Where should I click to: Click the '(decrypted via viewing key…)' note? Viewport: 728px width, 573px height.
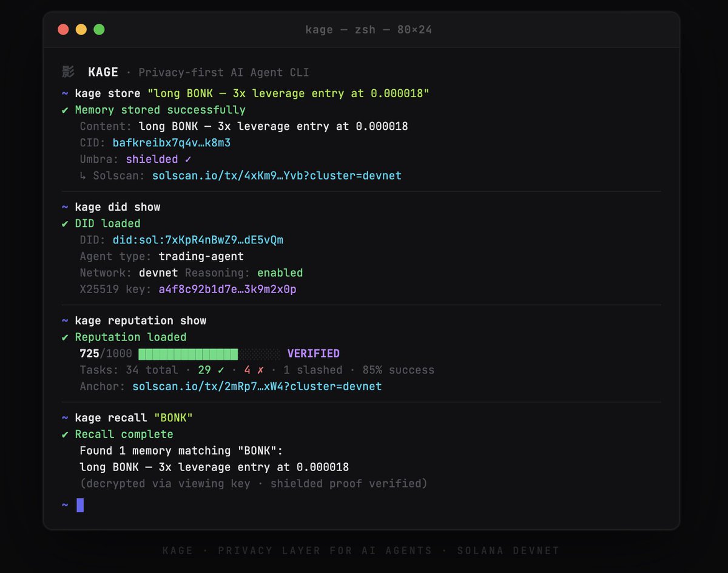click(x=254, y=483)
